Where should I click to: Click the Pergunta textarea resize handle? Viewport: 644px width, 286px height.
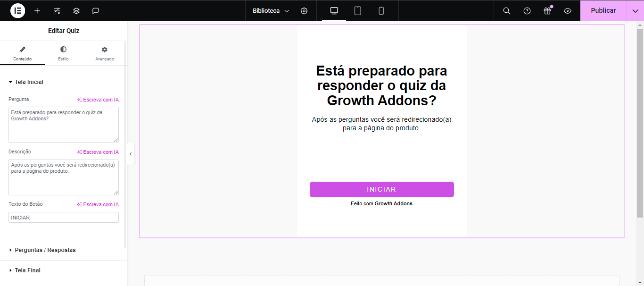(116, 139)
